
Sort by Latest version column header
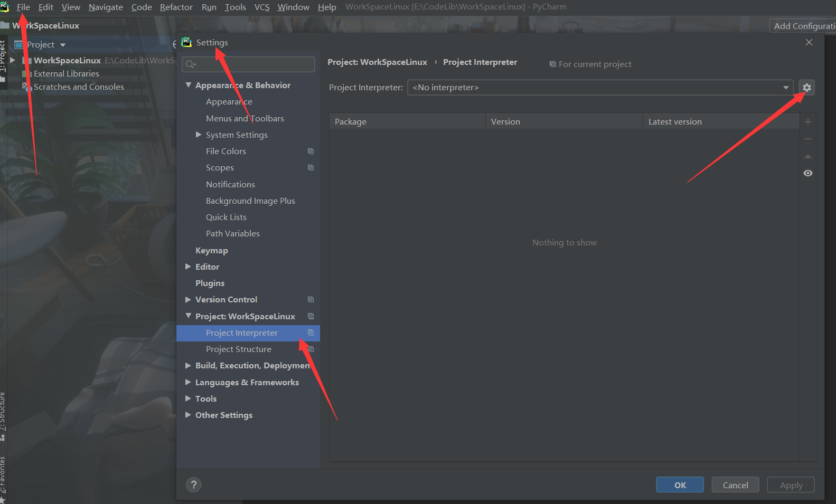tap(721, 121)
